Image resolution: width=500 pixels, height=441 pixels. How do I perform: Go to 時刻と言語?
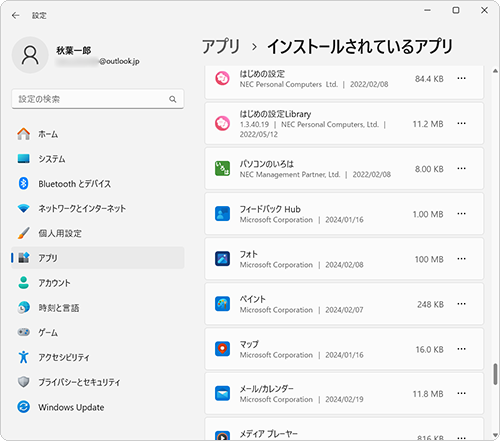coord(98,307)
